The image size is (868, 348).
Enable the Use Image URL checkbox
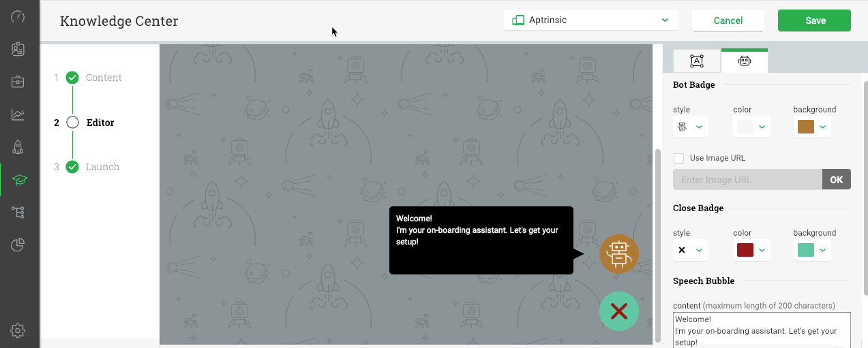coord(678,158)
